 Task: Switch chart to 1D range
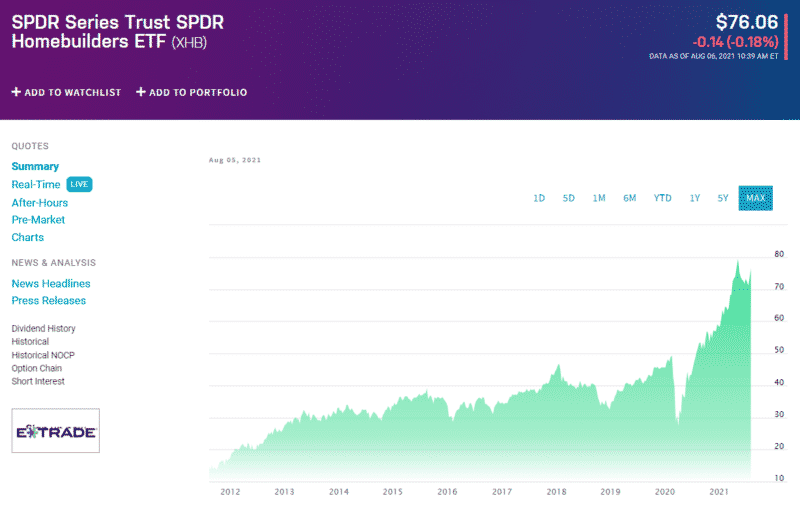539,198
